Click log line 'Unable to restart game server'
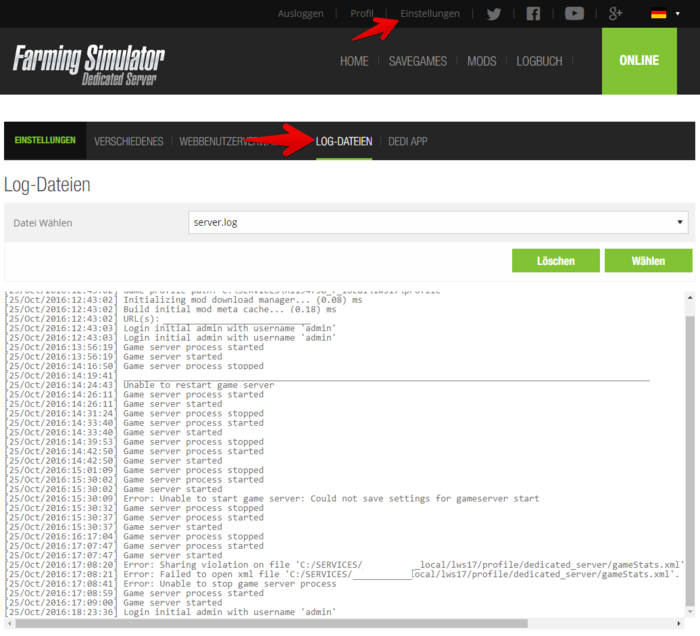 click(x=199, y=385)
